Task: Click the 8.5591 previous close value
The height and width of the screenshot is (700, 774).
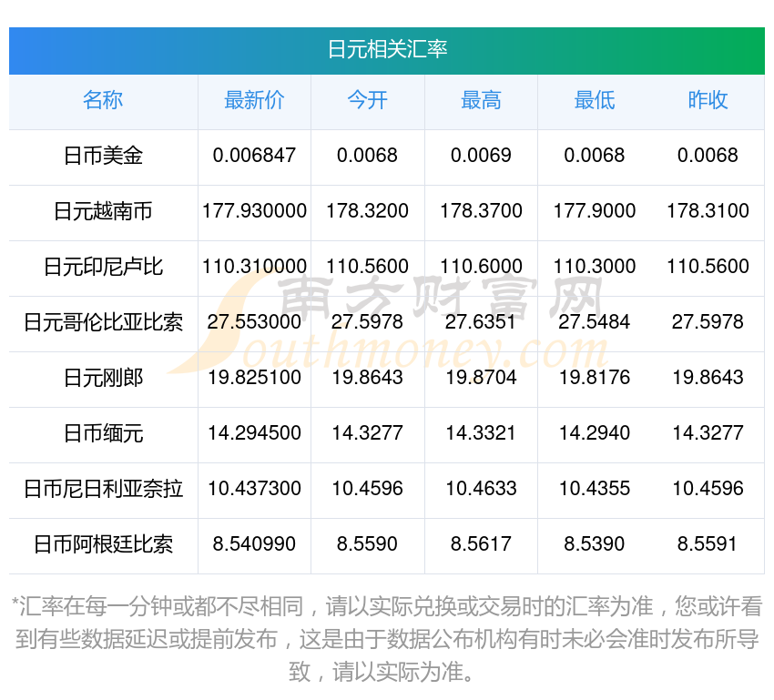Action: tap(708, 544)
